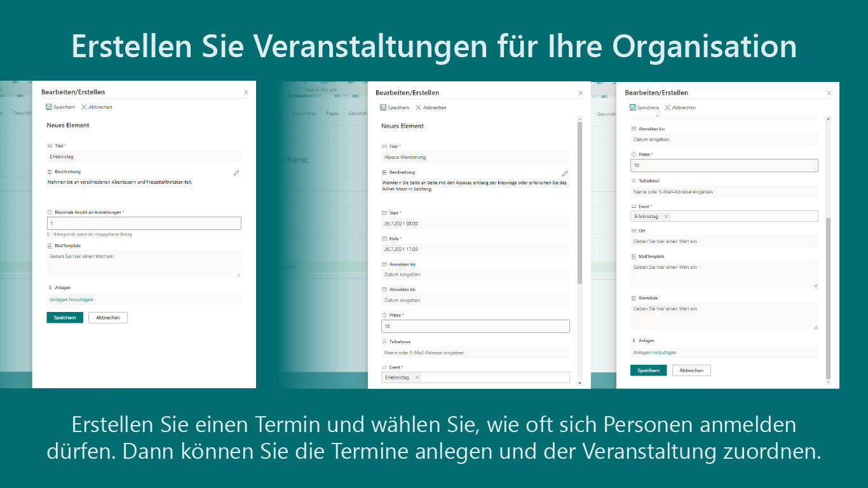The image size is (868, 488).
Task: Open the pencil editor for Alpaca-Wanderung description
Action: 564,173
